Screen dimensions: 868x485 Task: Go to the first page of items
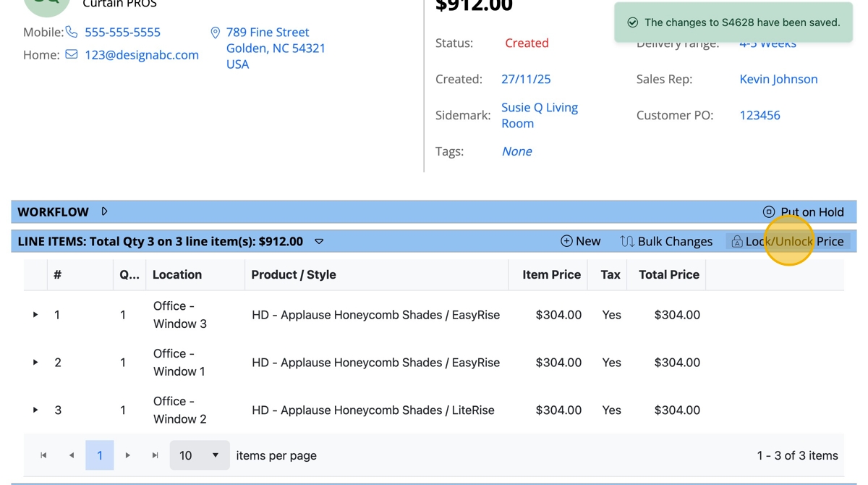pos(43,455)
